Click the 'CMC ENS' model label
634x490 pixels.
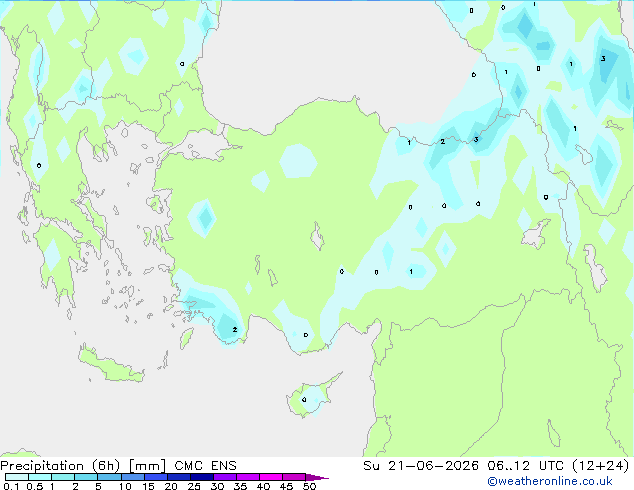pos(205,466)
